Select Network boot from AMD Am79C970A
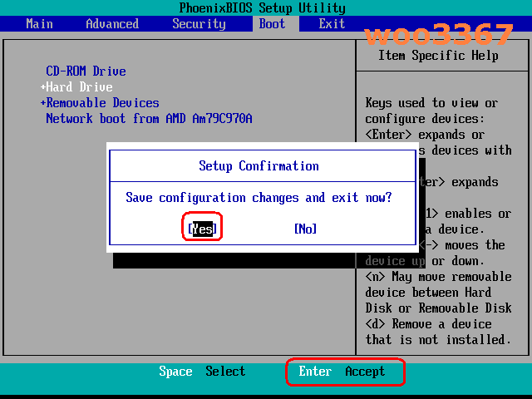This screenshot has width=532, height=399. pyautogui.click(x=149, y=119)
